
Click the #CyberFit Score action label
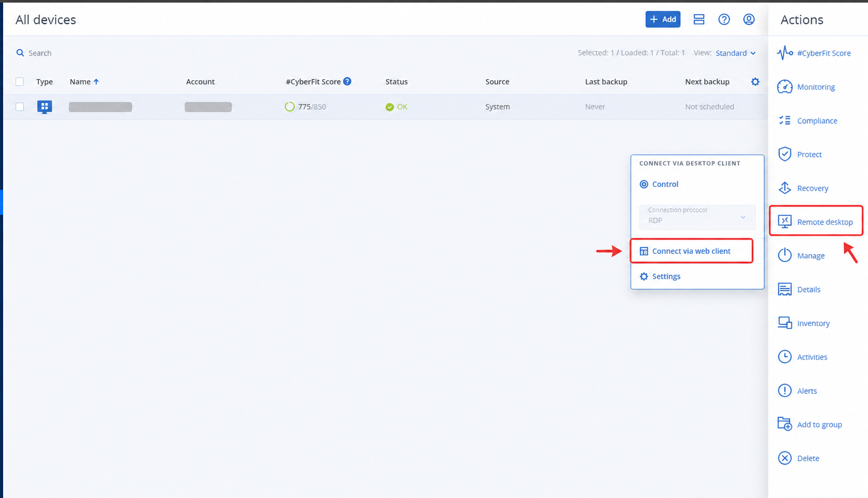pyautogui.click(x=824, y=53)
